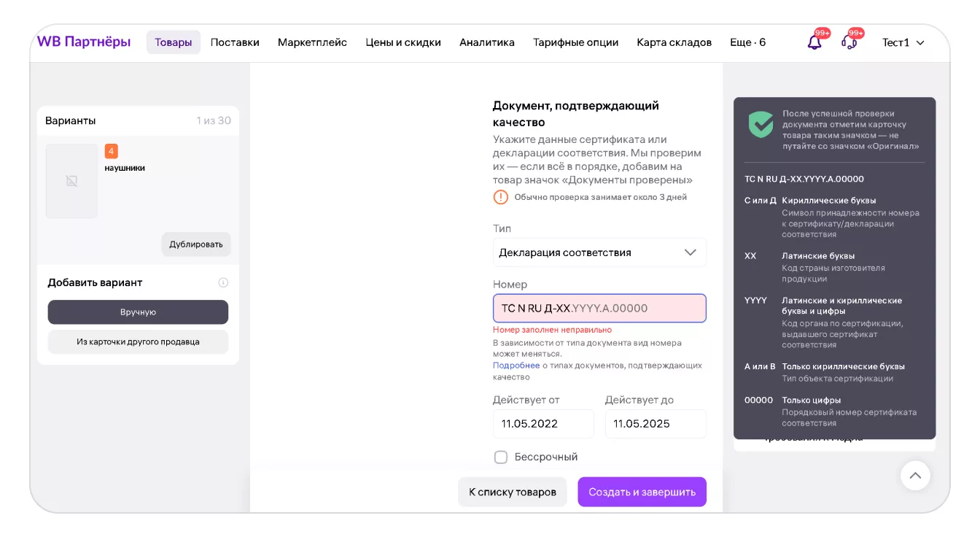The image size is (980, 537).
Task: Enable the Бессрочный checkbox
Action: (501, 457)
